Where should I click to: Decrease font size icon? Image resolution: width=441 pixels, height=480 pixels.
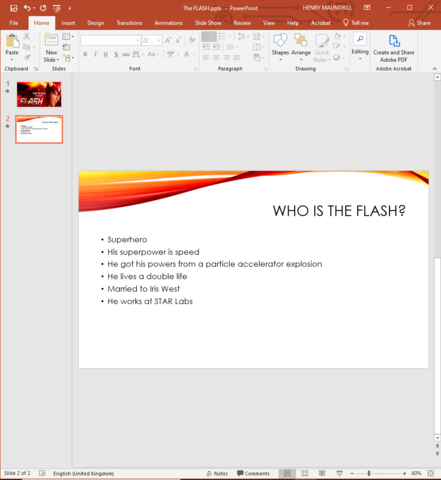[179, 40]
